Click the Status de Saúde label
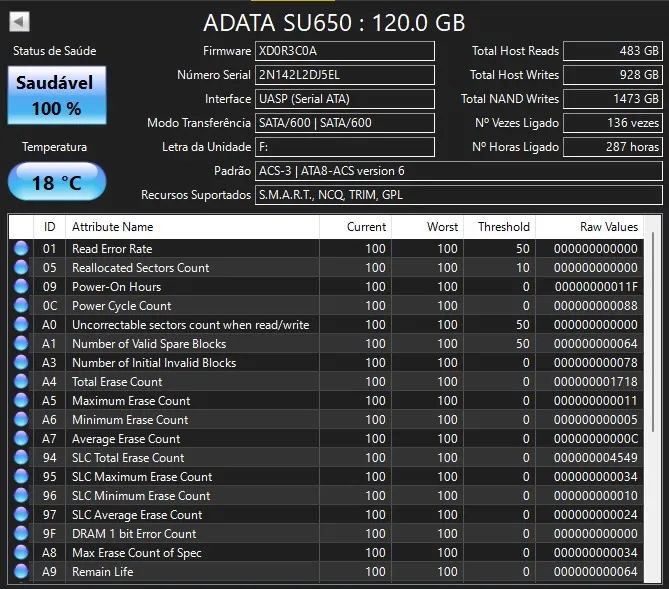 [55, 51]
